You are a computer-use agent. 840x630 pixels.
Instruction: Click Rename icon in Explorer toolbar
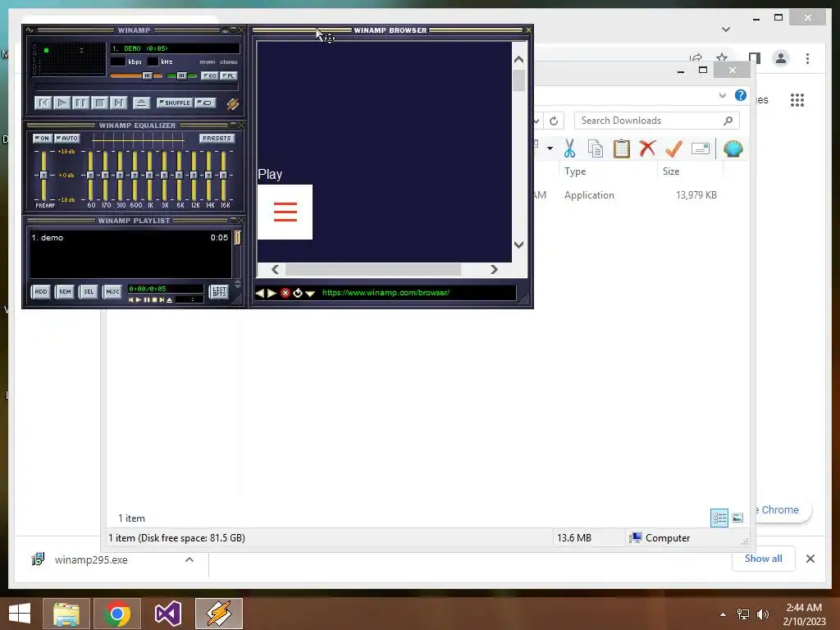click(701, 148)
